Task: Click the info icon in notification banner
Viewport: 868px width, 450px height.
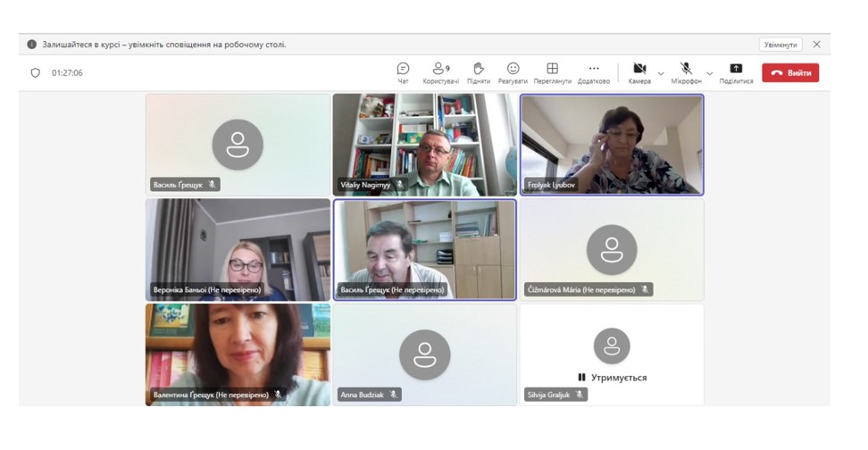Action: (31, 45)
